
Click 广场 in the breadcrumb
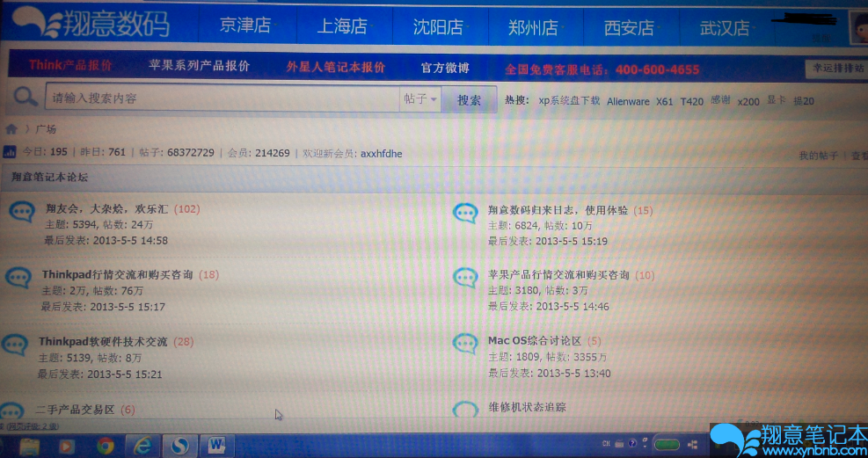coord(46,129)
